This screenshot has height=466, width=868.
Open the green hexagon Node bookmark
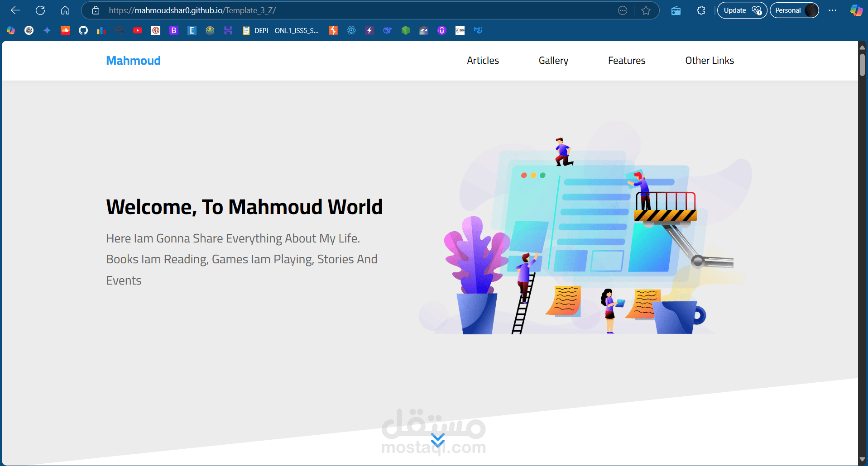pos(406,30)
